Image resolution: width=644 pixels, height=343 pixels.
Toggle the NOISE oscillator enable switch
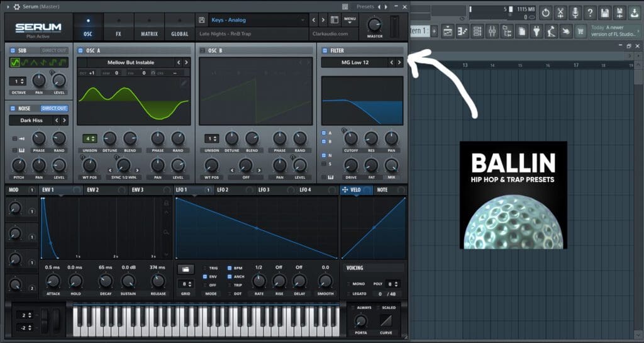pos(13,108)
